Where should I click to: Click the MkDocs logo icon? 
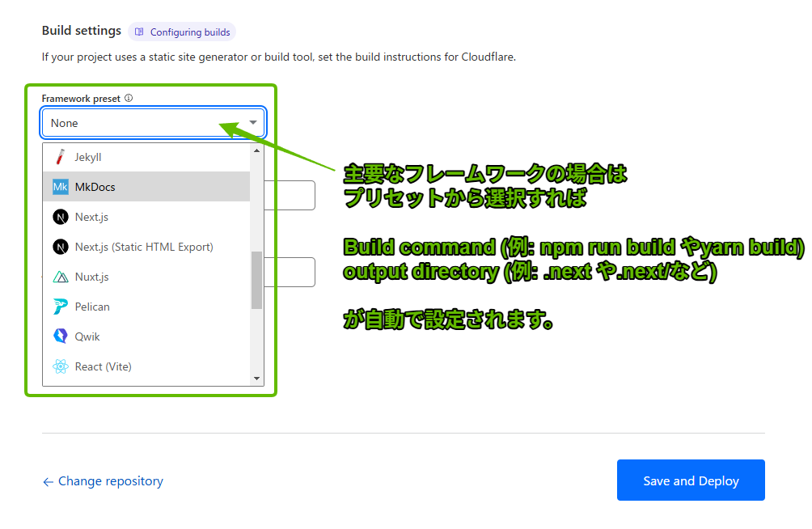tap(60, 187)
